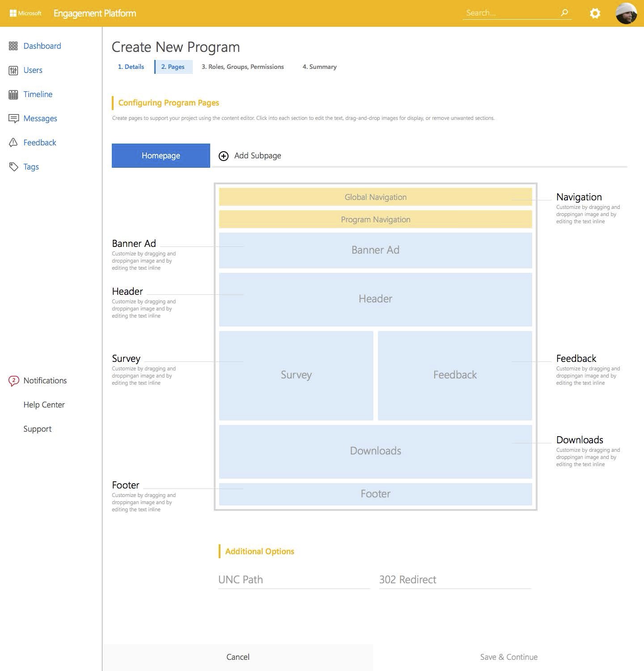This screenshot has width=644, height=671.
Task: Click the Timeline calendar icon
Action: (13, 94)
